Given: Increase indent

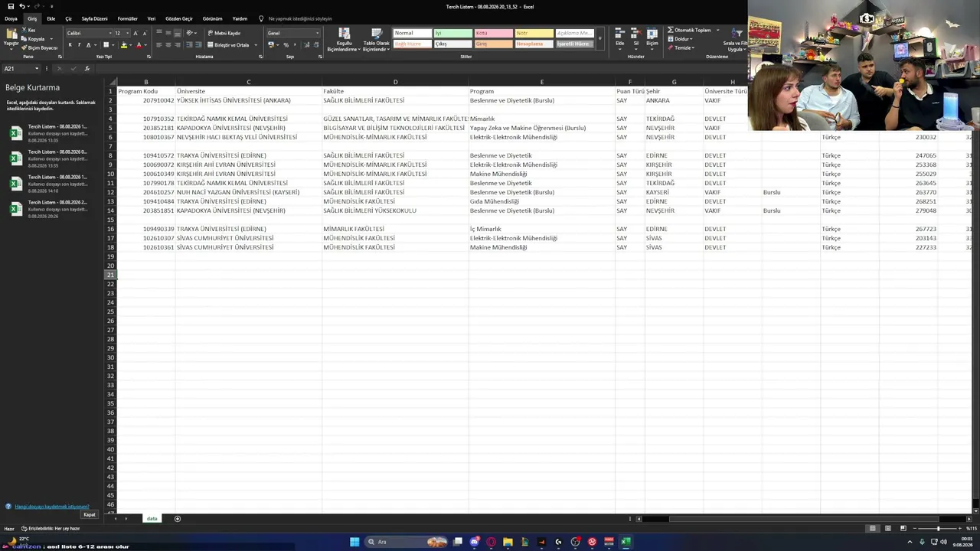Looking at the screenshot, I should coord(199,45).
